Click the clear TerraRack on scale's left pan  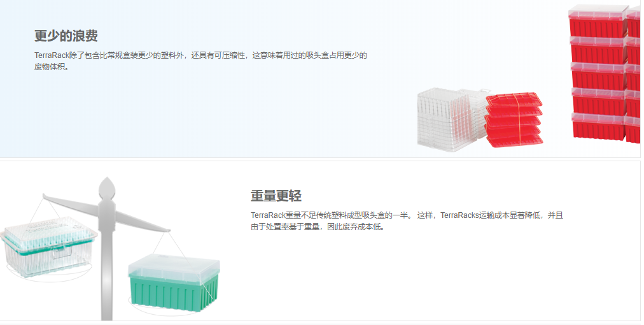click(49, 247)
